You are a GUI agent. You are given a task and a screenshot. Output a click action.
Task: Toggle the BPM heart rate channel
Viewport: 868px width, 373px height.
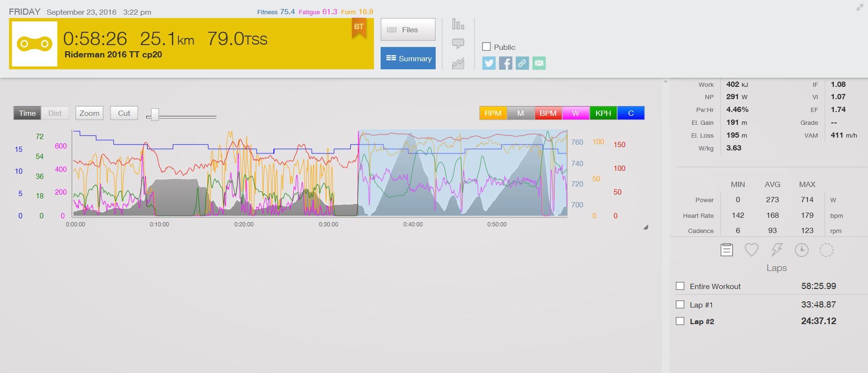pyautogui.click(x=548, y=113)
